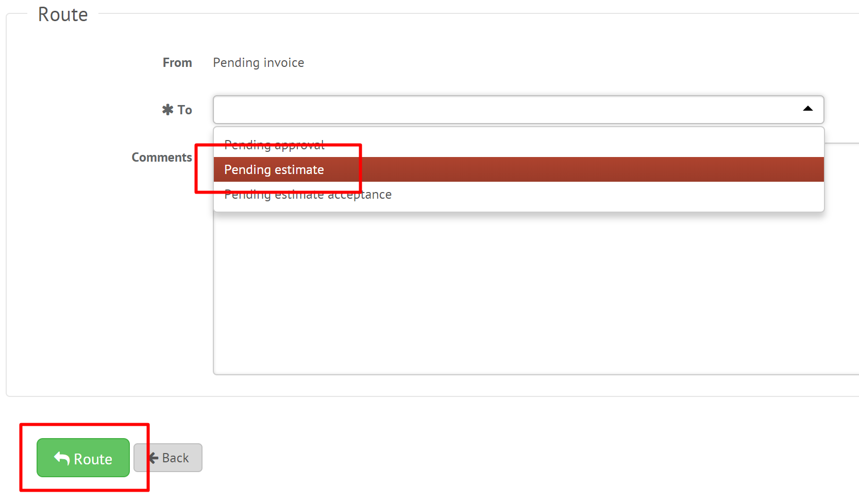Click the word Route on the green button
859x504 pixels.
(93, 459)
